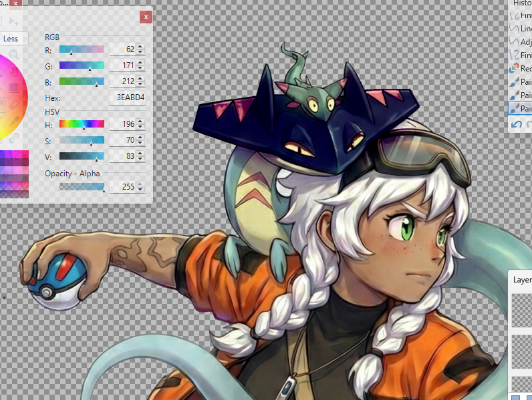
Task: Select the highlighted Paintbrush history entry
Action: 520,108
